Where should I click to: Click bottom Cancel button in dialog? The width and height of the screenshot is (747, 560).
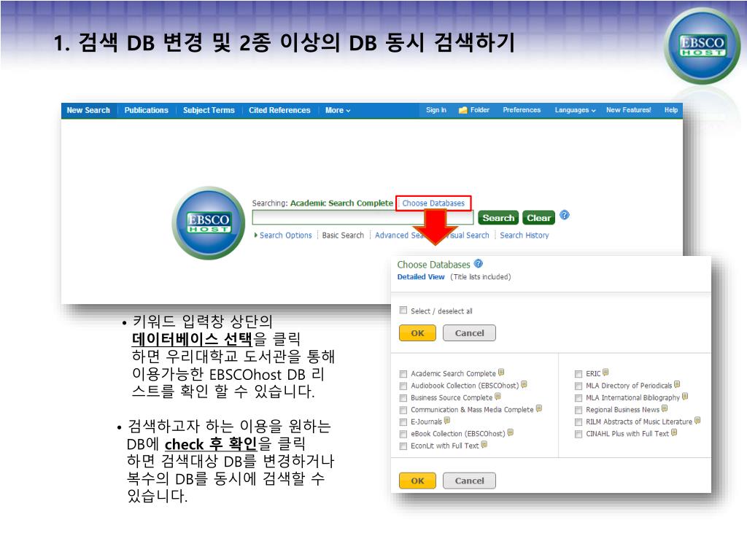[469, 481]
